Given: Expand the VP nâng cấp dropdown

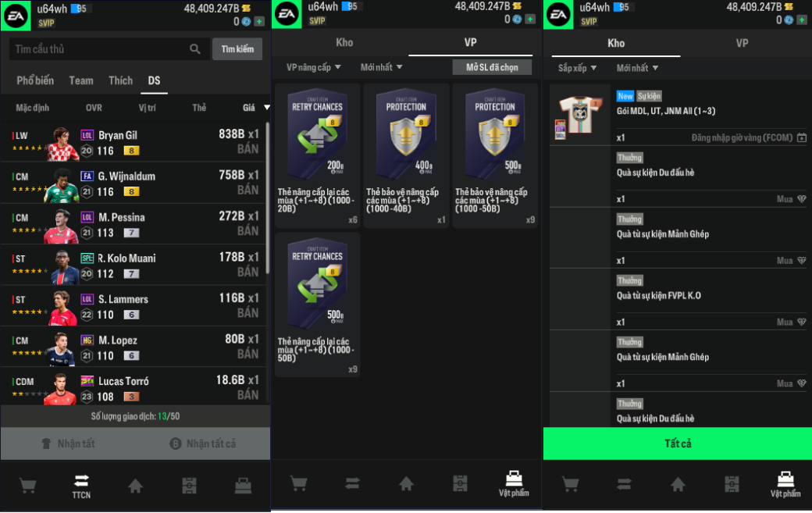Looking at the screenshot, I should pos(313,67).
